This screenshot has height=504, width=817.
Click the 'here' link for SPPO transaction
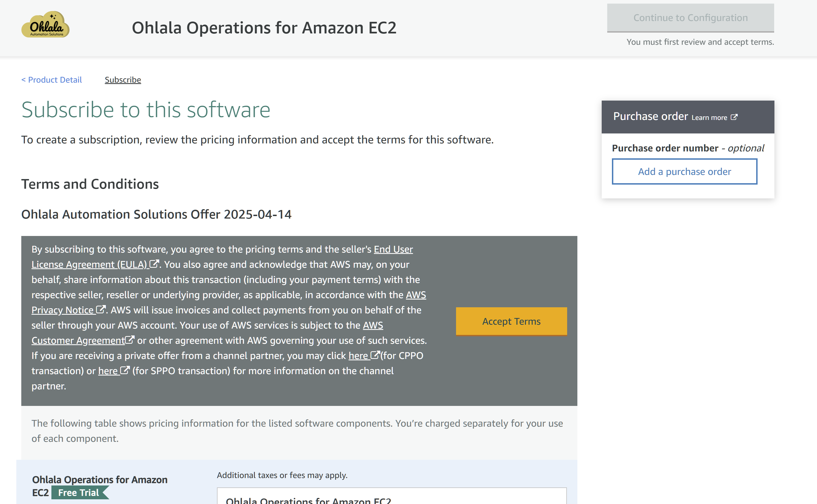(x=108, y=371)
